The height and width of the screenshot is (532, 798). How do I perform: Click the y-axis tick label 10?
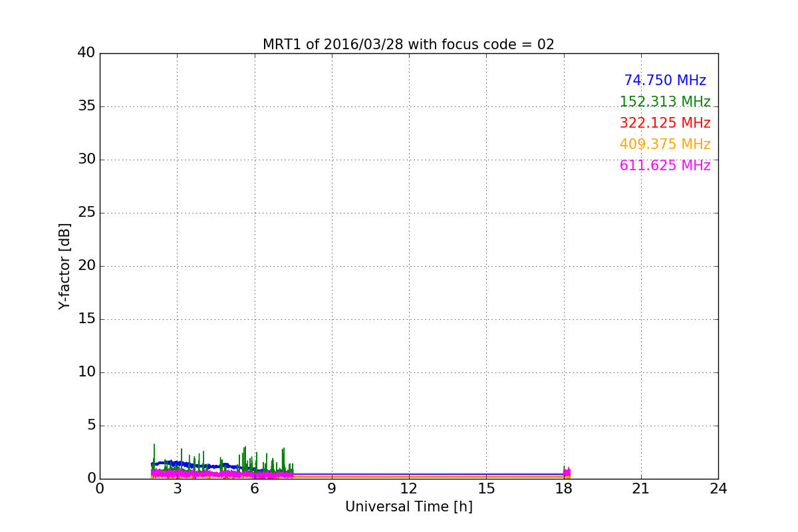click(86, 372)
